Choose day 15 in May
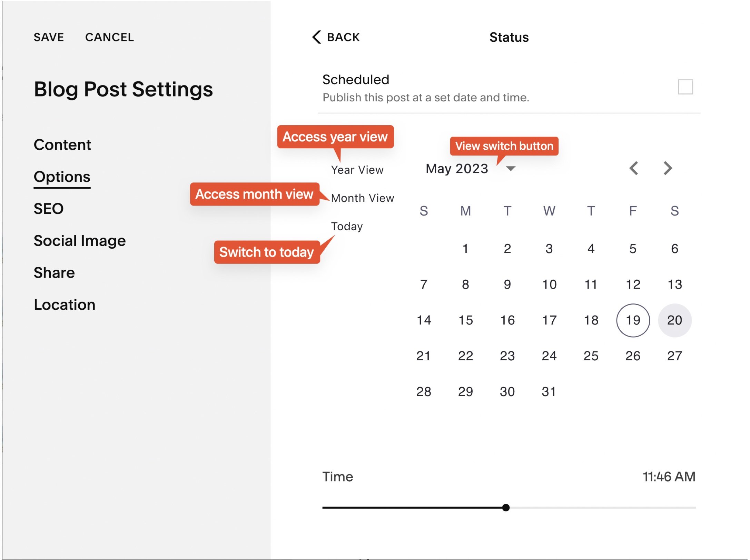The height and width of the screenshot is (560, 750). [465, 320]
